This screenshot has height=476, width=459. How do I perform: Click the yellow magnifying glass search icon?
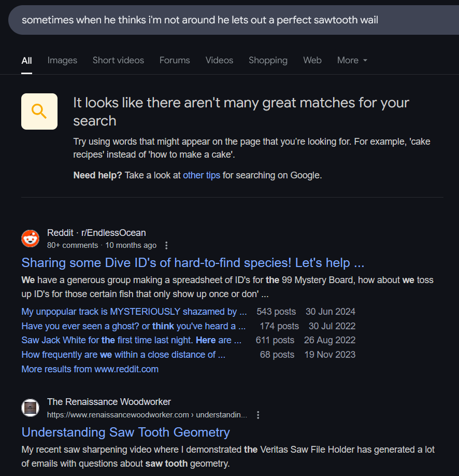coord(39,111)
